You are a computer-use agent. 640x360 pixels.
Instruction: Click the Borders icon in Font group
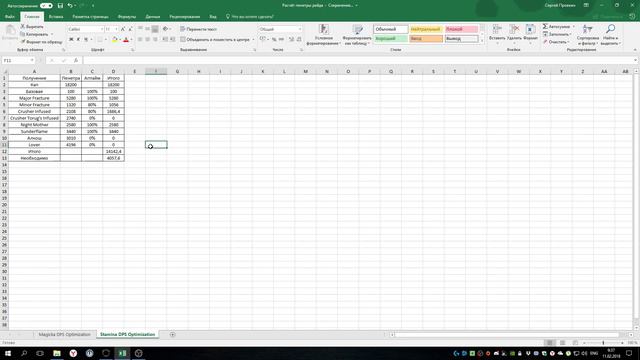pos(100,40)
